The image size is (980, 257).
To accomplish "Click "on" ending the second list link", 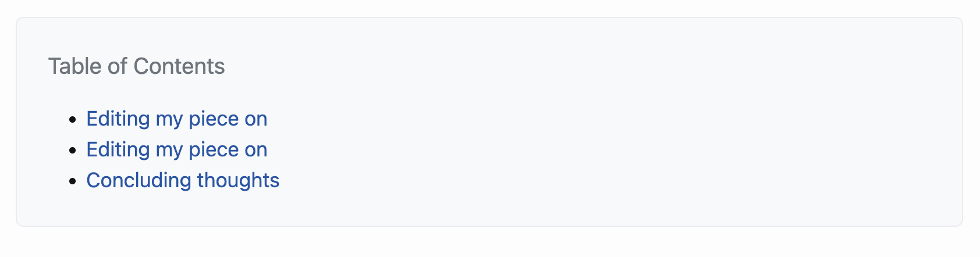I will click(x=256, y=150).
